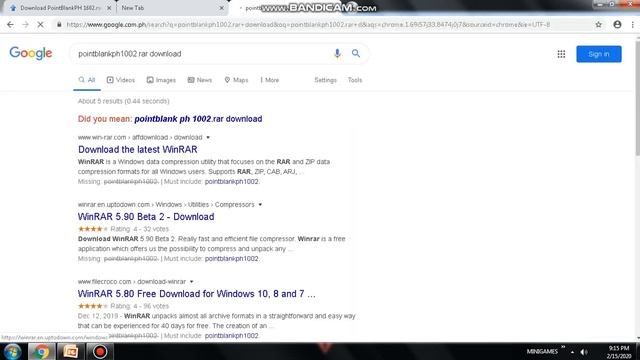Open search Settings menu
The width and height of the screenshot is (640, 360).
point(325,80)
